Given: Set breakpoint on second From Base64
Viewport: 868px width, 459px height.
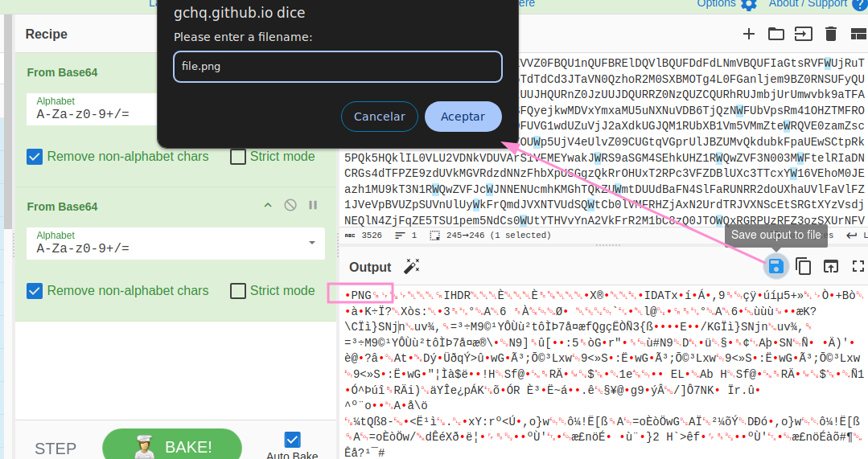Looking at the screenshot, I should click(x=313, y=206).
